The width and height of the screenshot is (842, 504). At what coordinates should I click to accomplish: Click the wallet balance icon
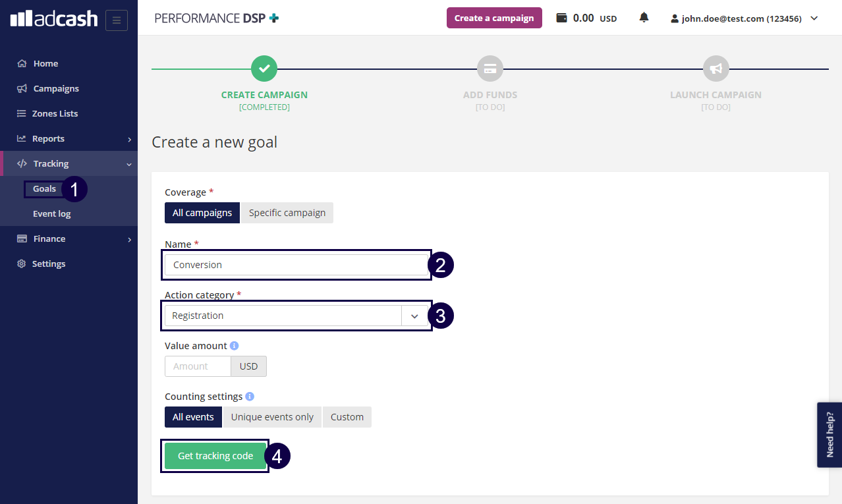click(x=562, y=18)
